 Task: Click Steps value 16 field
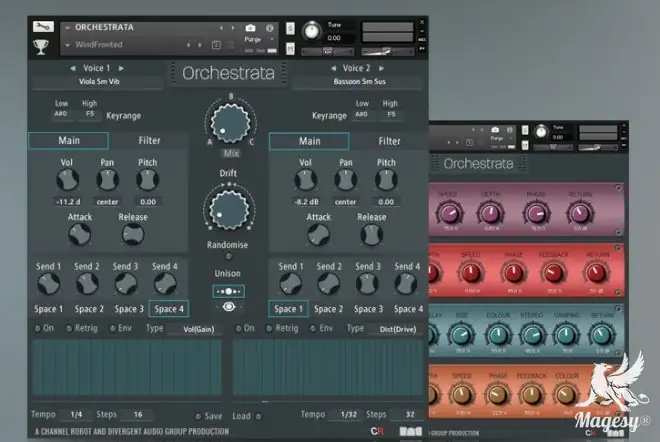pos(138,415)
